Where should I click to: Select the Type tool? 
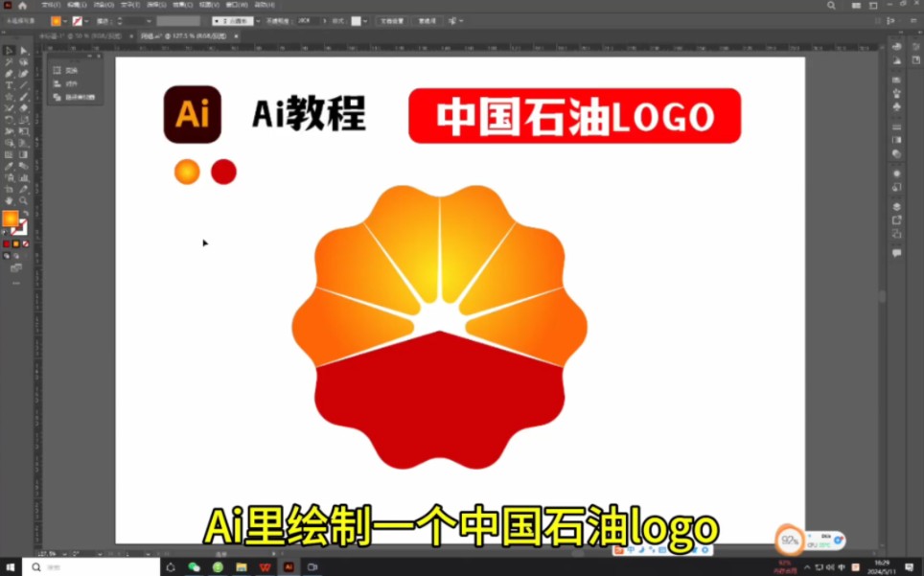coord(8,84)
